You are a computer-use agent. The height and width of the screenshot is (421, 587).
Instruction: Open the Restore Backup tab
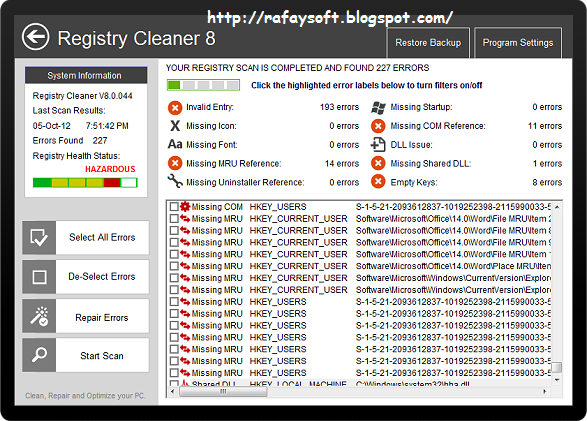click(x=428, y=43)
